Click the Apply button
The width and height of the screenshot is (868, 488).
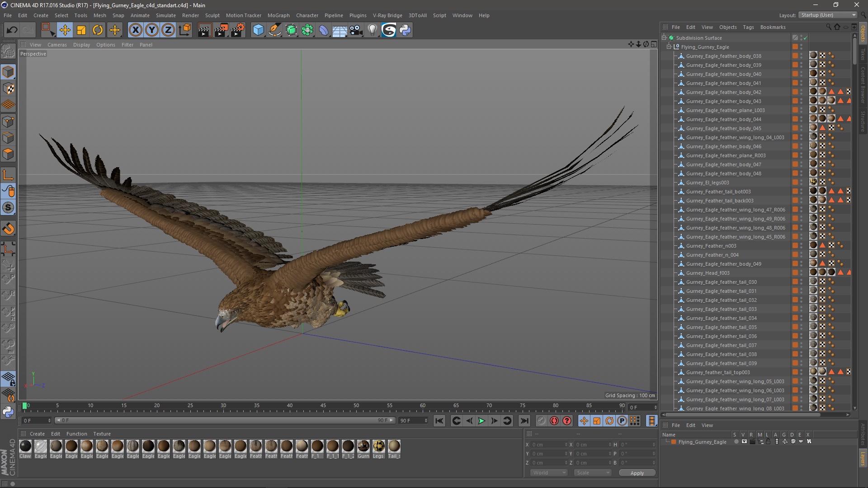click(x=637, y=473)
